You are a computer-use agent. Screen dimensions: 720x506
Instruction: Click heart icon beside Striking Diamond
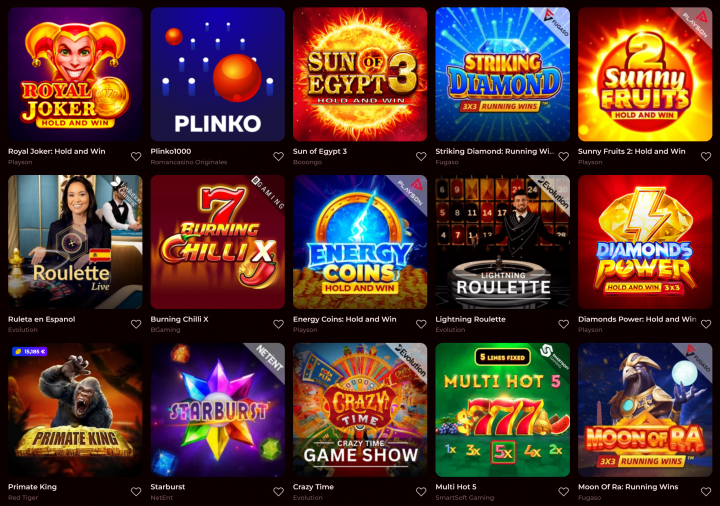[x=563, y=157]
